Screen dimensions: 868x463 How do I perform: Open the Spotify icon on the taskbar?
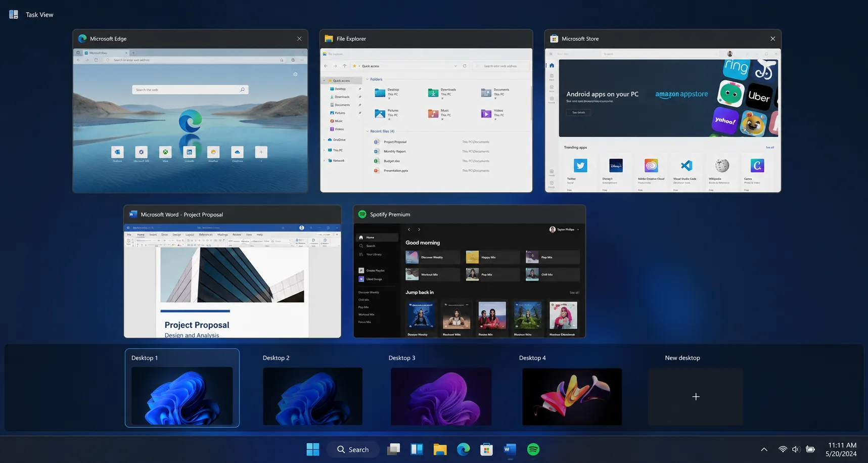click(533, 449)
